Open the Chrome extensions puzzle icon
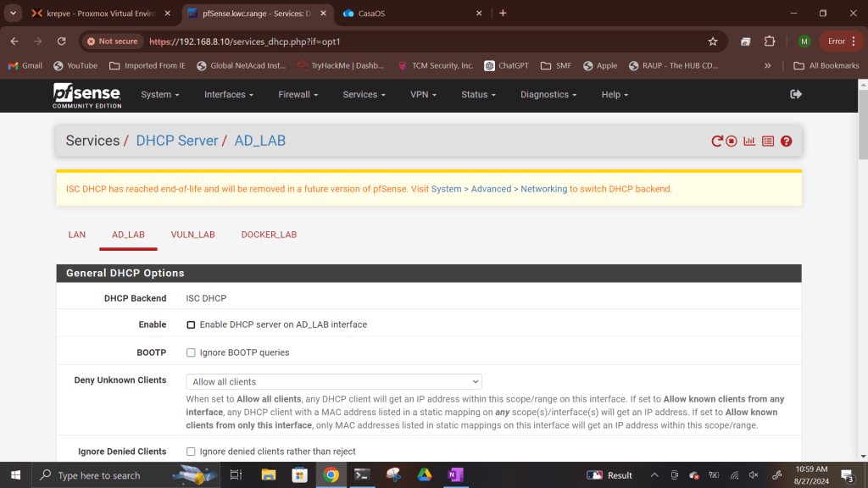Image resolution: width=868 pixels, height=488 pixels. (x=770, y=41)
